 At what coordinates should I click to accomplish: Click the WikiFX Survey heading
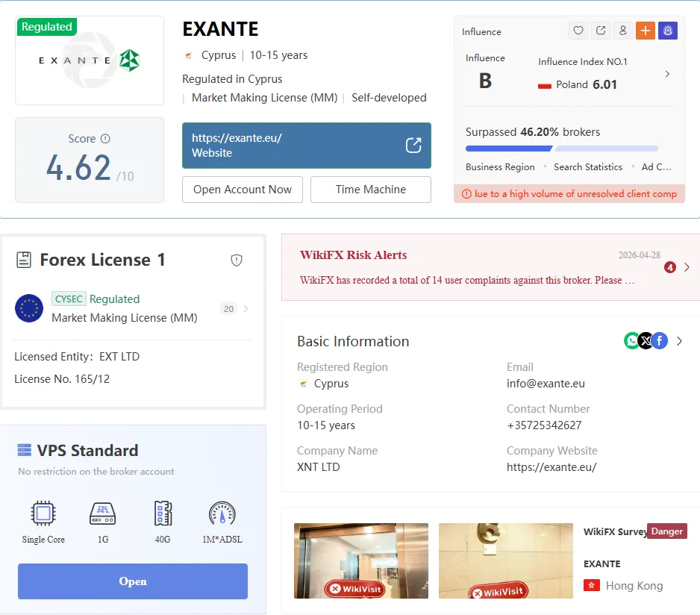(615, 531)
